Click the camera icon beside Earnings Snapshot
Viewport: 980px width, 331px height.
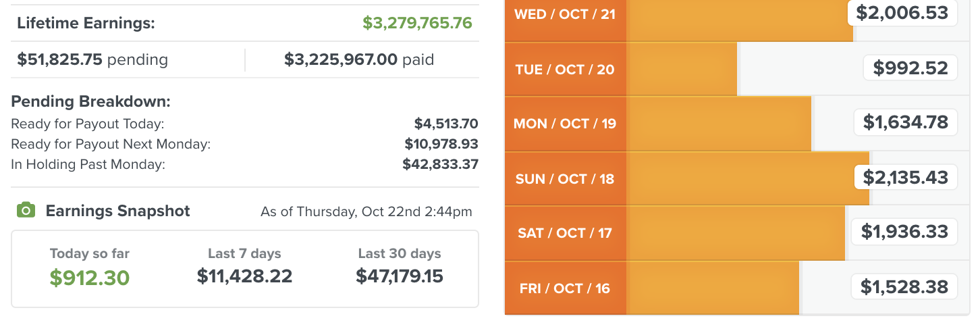26,211
